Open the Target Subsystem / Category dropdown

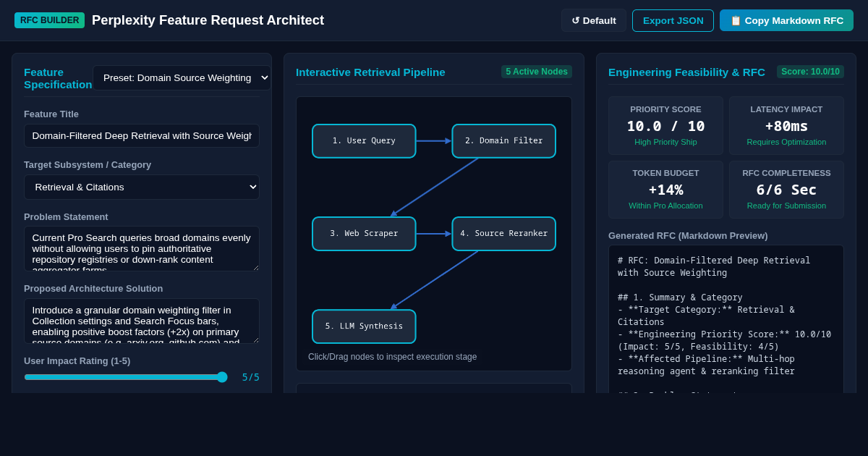(142, 187)
